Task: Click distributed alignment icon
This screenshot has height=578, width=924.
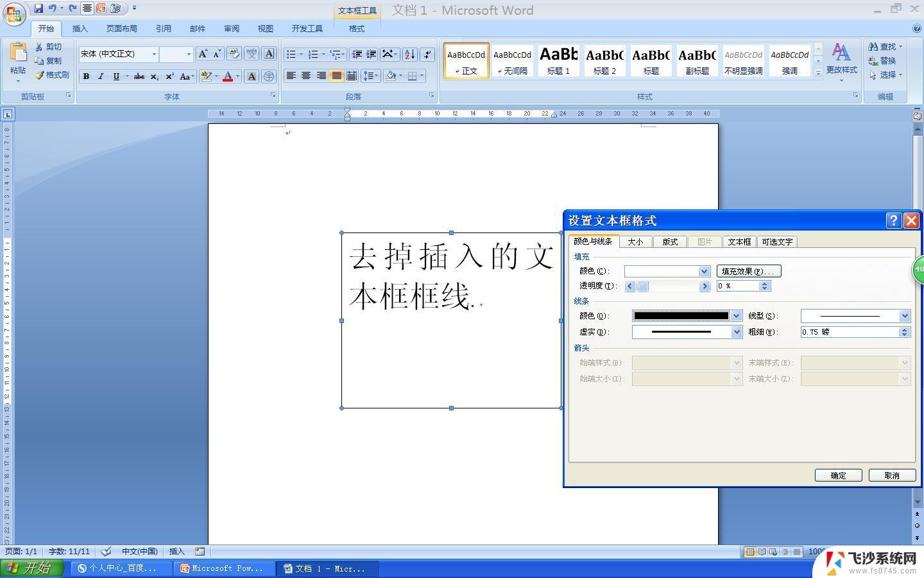Action: pos(352,76)
